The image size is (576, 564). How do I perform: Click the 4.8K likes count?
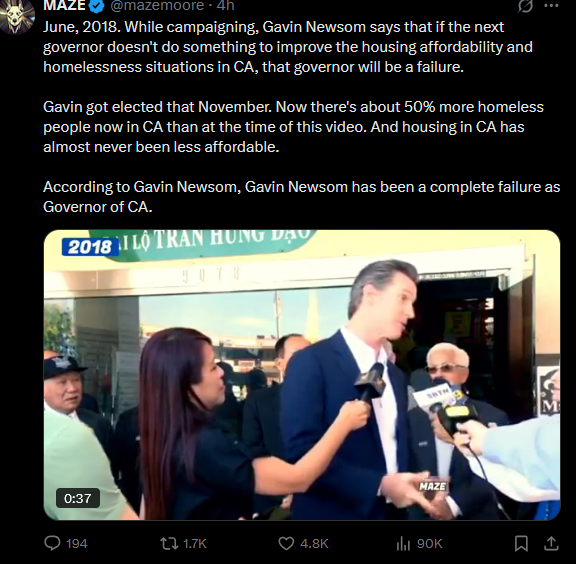314,543
